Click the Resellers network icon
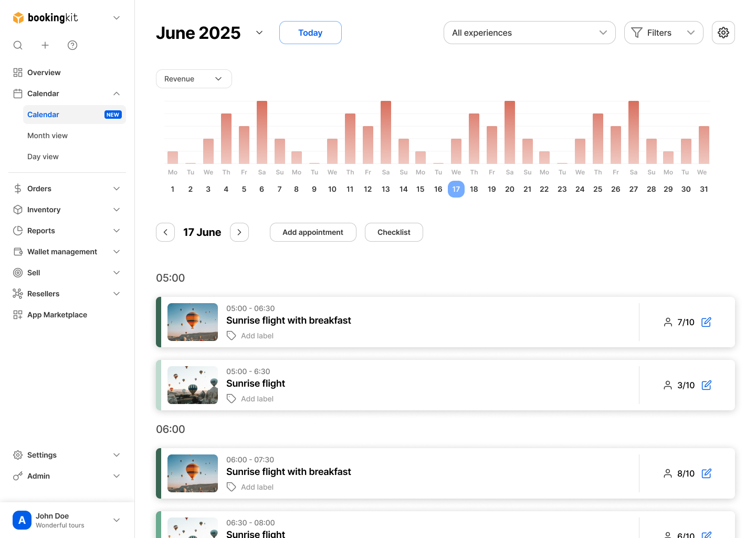 tap(18, 293)
